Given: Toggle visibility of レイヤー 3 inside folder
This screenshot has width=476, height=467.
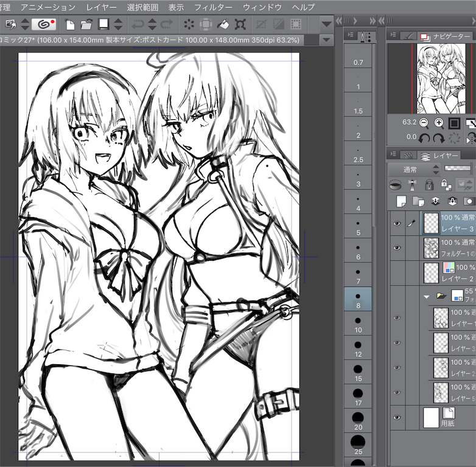Looking at the screenshot, I should [x=397, y=343].
